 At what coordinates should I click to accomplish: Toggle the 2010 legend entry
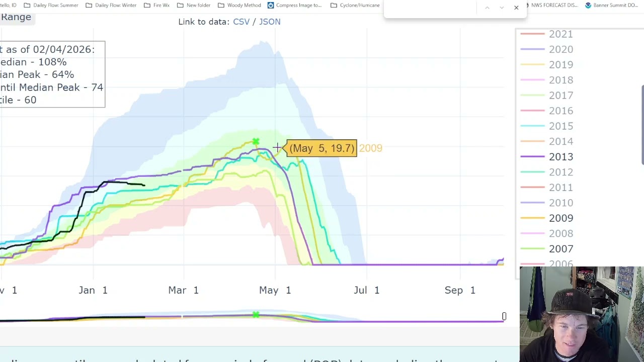pos(546,203)
